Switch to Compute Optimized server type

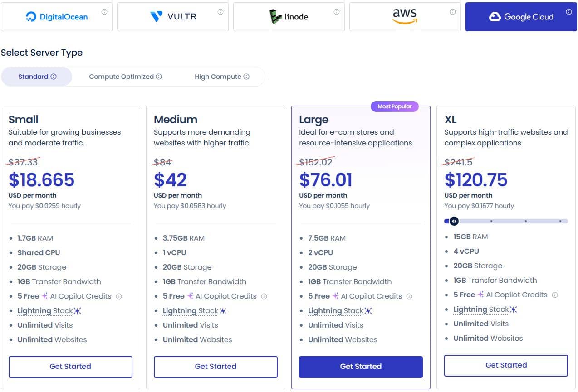click(x=125, y=77)
